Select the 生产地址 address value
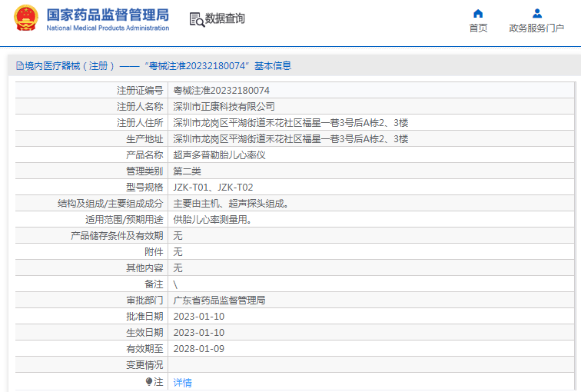581x392 pixels. (x=290, y=139)
